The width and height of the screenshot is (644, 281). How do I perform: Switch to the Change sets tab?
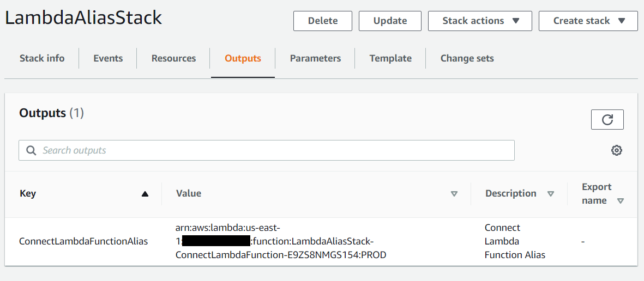pos(467,58)
